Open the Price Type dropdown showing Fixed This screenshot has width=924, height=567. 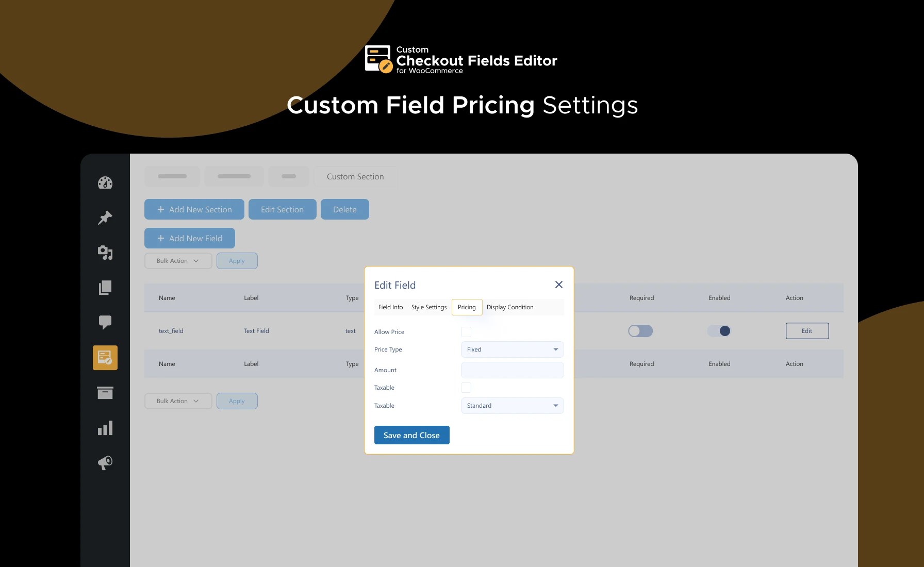512,349
